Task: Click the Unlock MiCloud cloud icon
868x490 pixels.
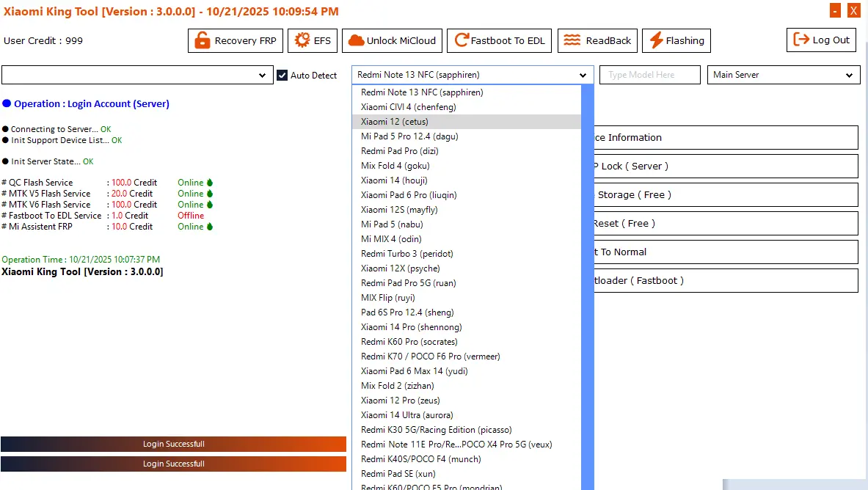Action: coord(356,40)
